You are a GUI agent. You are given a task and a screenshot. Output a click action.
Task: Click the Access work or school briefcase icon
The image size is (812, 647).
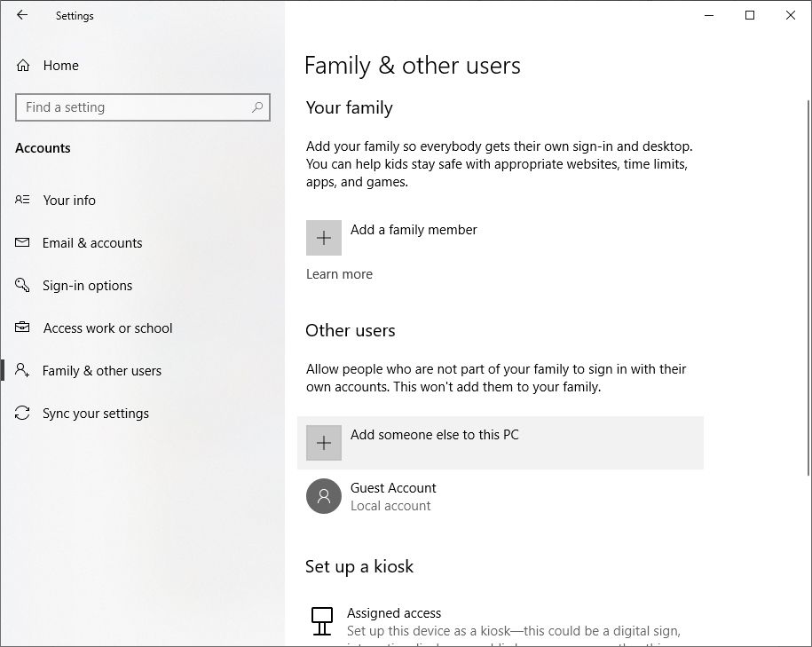pos(22,327)
